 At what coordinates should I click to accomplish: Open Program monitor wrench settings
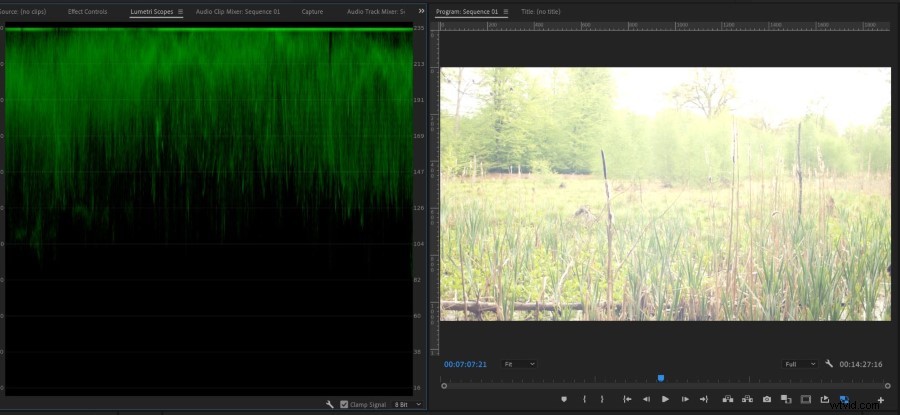[x=829, y=364]
